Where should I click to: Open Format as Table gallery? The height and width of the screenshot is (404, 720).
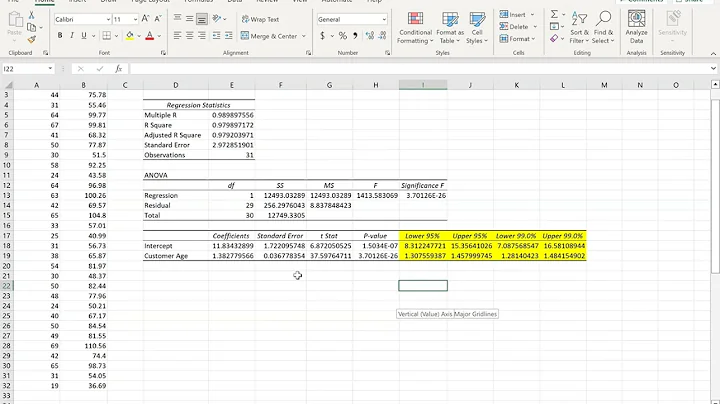point(450,28)
